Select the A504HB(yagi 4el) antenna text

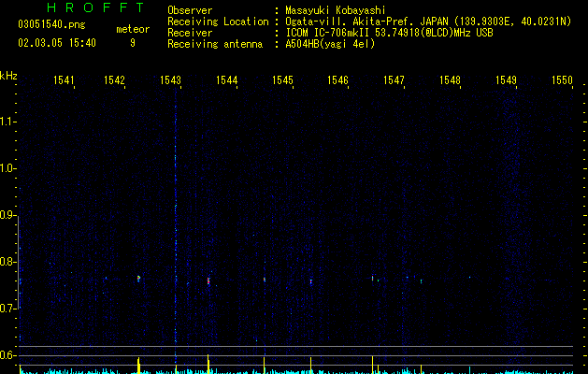pos(330,44)
